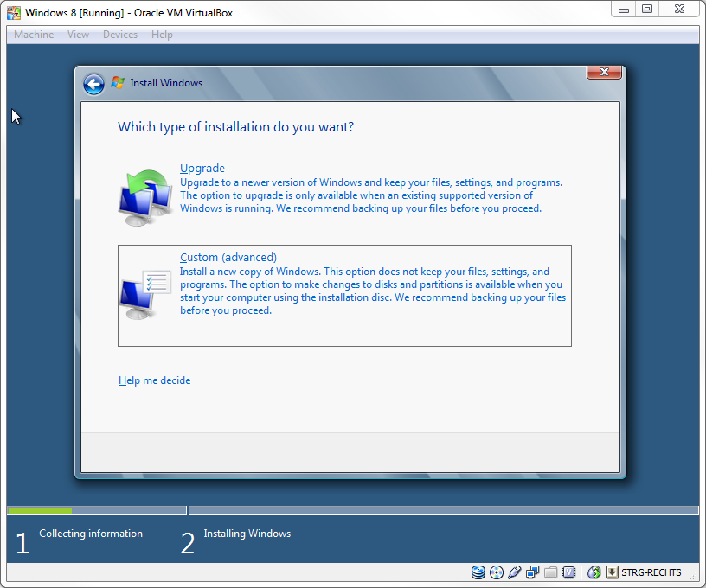Click the host key arrow indicator icon
The width and height of the screenshot is (706, 588).
[x=612, y=572]
